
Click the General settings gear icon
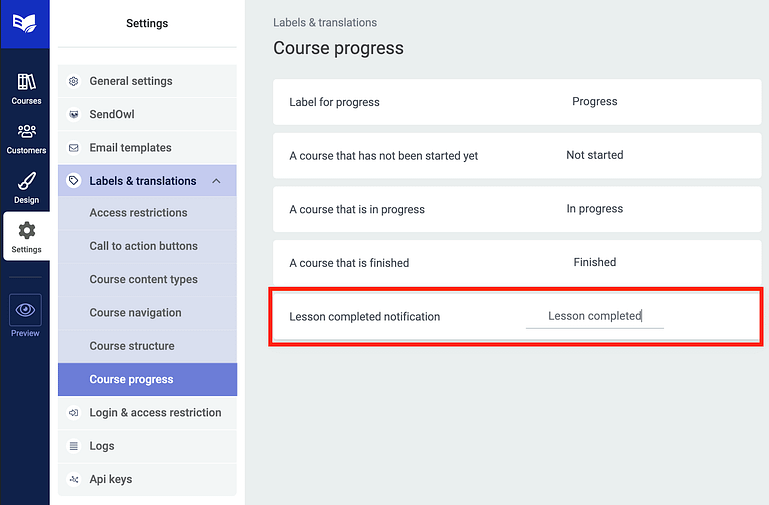click(73, 82)
